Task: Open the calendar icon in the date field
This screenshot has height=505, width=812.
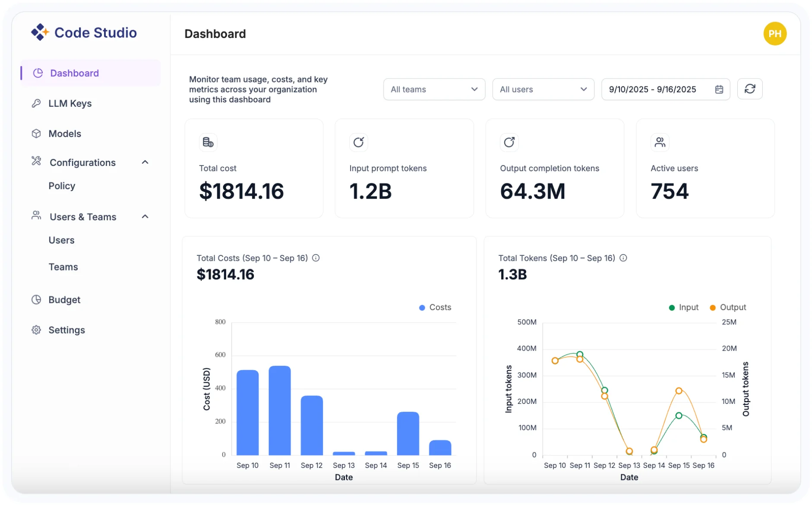Action: tap(719, 89)
